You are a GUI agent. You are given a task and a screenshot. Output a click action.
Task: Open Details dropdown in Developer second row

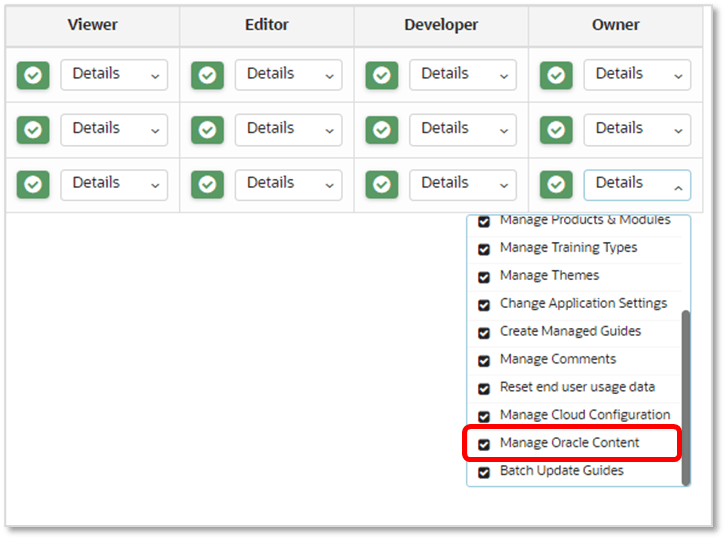click(463, 130)
